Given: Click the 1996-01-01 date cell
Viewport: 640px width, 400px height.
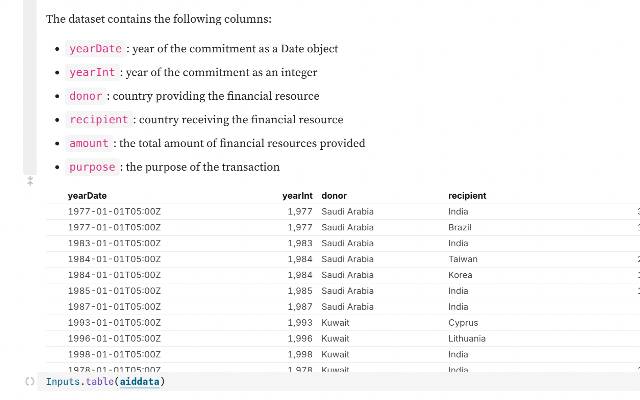Looking at the screenshot, I should click(114, 339).
